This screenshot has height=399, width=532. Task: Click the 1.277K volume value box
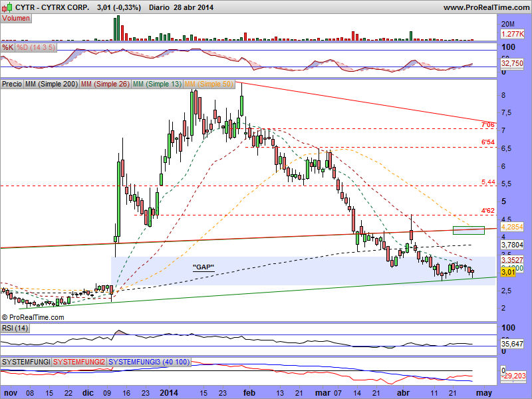[x=512, y=34]
